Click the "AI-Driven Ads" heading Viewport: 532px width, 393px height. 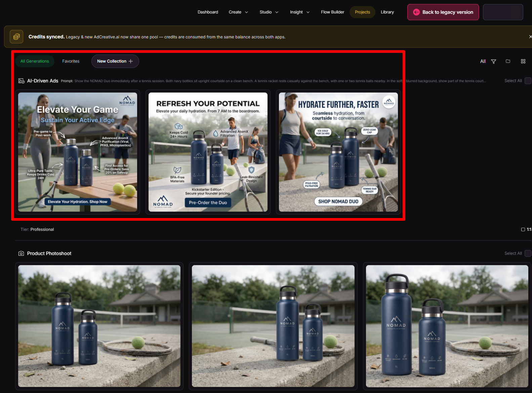click(x=43, y=81)
